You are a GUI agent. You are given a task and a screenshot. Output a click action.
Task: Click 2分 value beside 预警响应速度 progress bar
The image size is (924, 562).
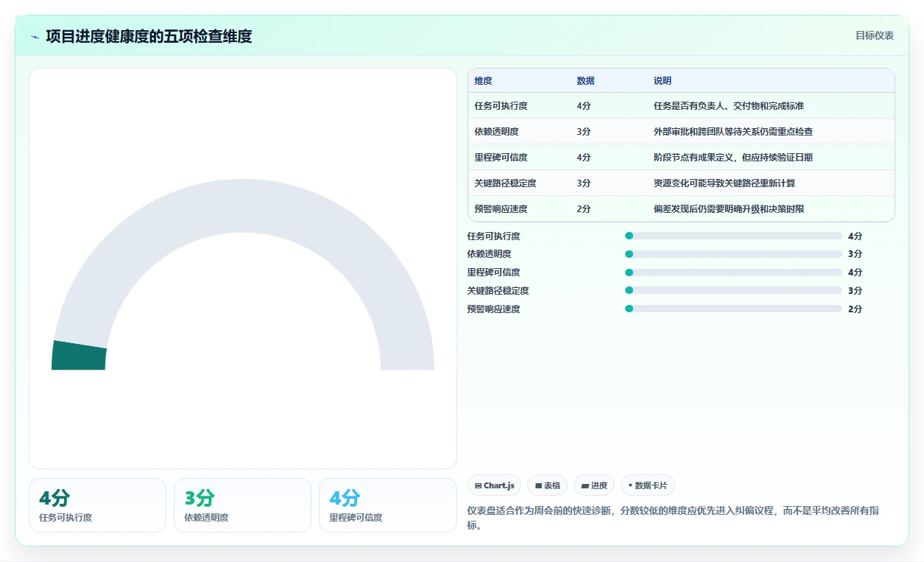[x=855, y=309]
